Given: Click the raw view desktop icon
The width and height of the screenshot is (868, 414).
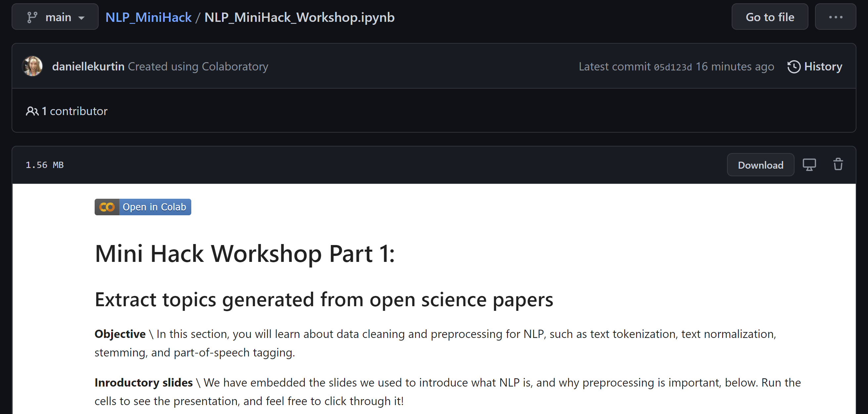Looking at the screenshot, I should click(810, 165).
